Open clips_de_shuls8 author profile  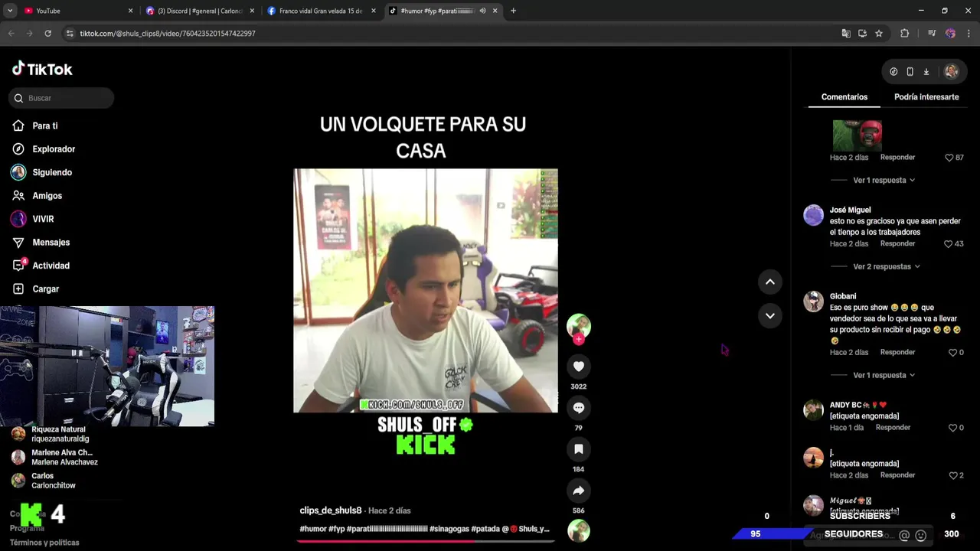click(x=331, y=510)
